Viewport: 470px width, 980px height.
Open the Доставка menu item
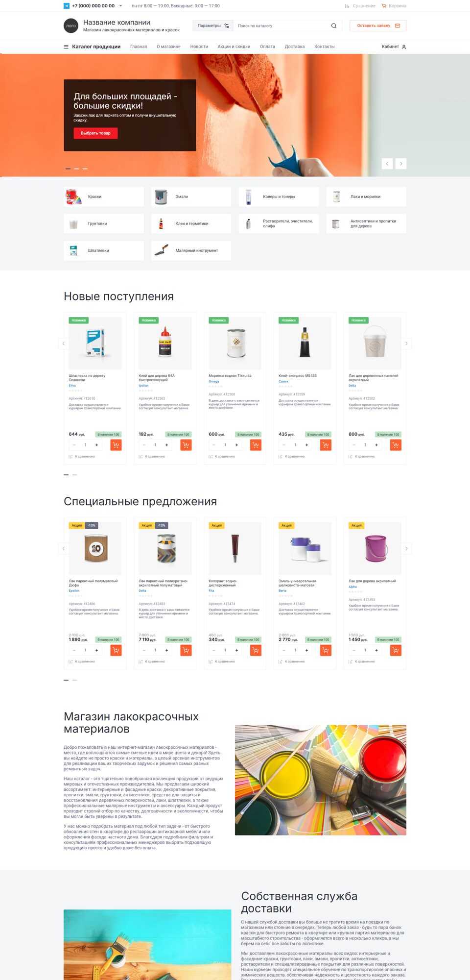(295, 47)
